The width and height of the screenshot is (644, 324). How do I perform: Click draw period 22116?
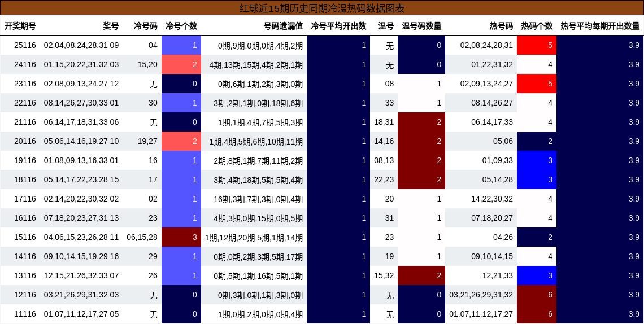25,103
